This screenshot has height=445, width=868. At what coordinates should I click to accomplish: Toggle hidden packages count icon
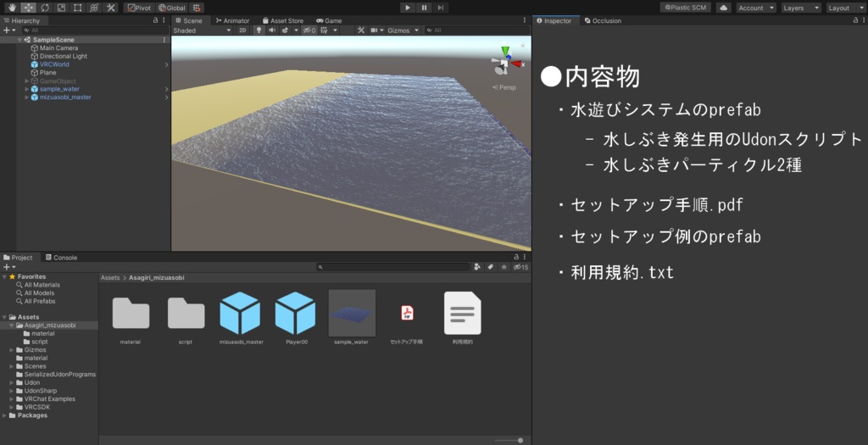coord(520,267)
